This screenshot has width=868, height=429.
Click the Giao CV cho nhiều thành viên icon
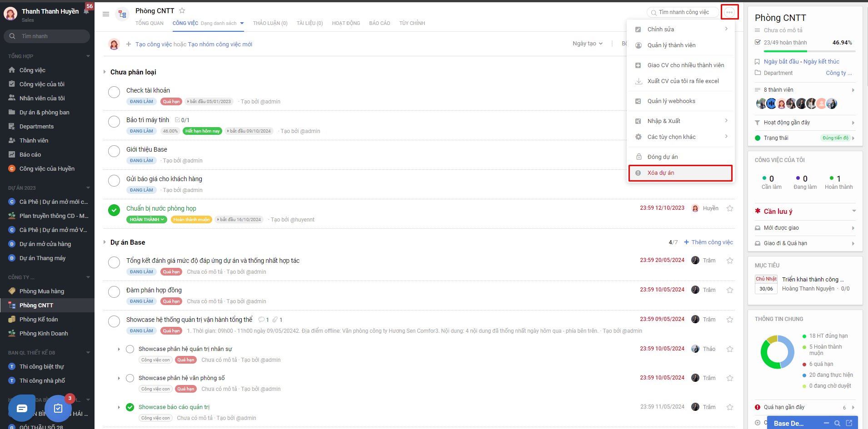coord(638,65)
